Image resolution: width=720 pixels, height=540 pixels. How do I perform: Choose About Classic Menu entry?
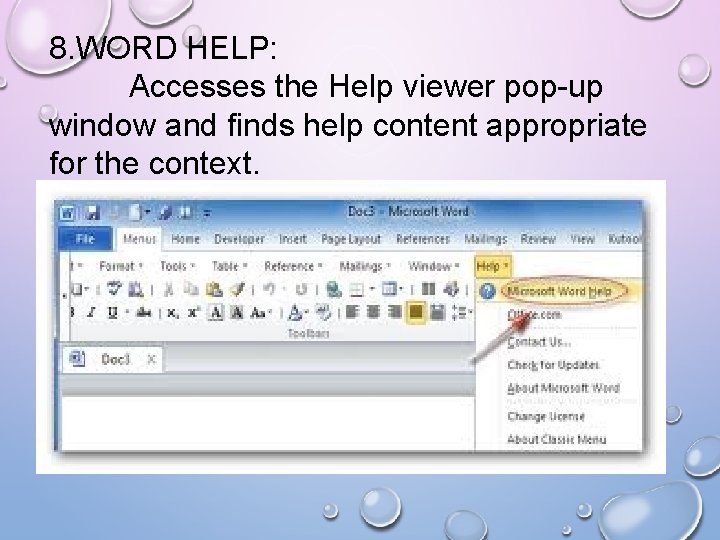pos(557,439)
